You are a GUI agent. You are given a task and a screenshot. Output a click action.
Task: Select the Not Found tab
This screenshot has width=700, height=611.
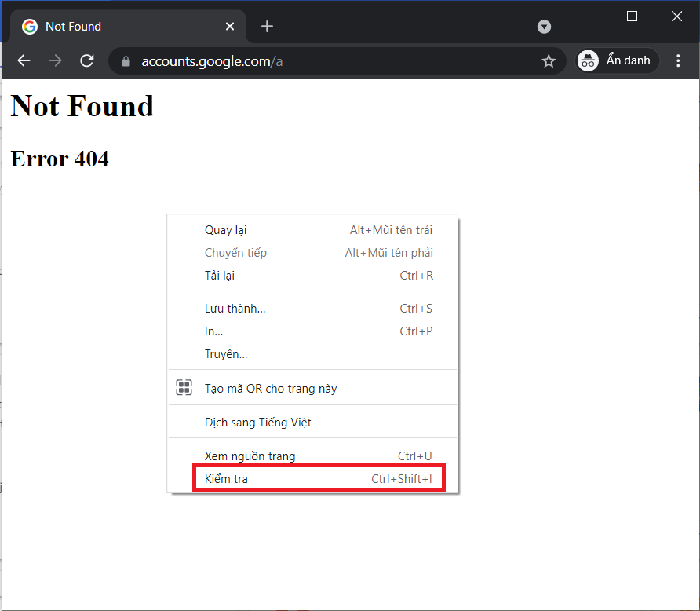click(128, 27)
